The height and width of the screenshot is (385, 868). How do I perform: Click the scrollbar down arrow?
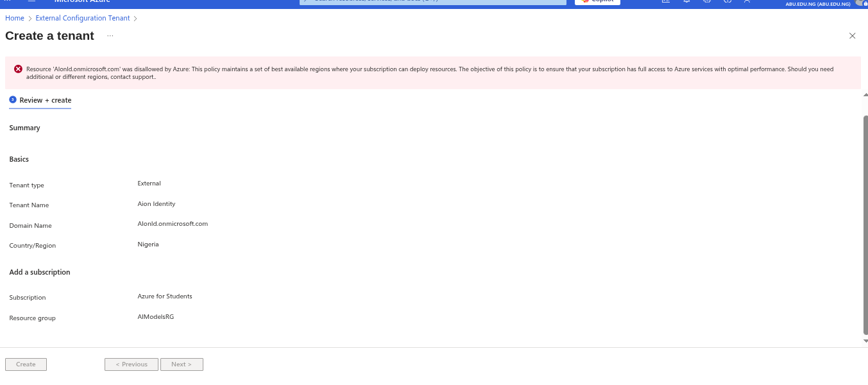pyautogui.click(x=865, y=341)
